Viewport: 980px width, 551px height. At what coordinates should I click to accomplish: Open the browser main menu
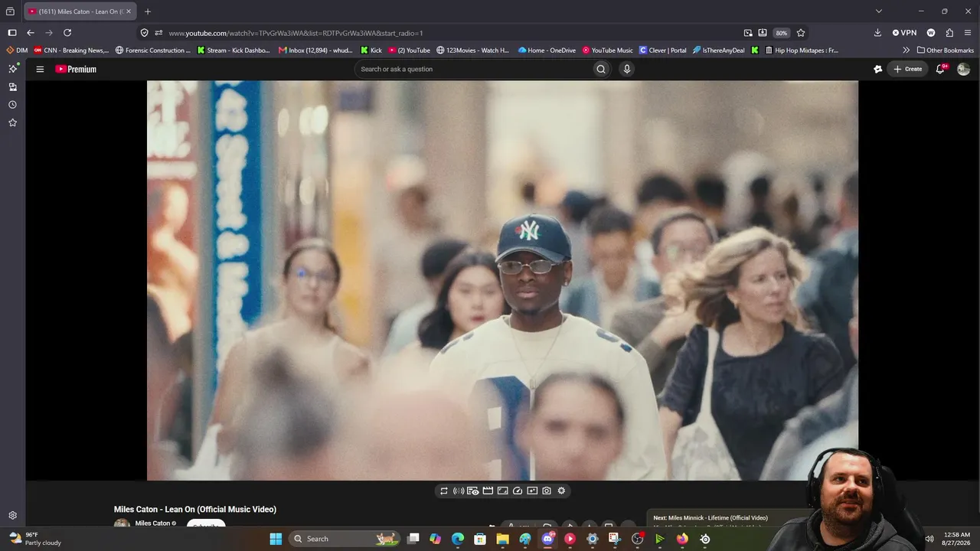tap(968, 33)
